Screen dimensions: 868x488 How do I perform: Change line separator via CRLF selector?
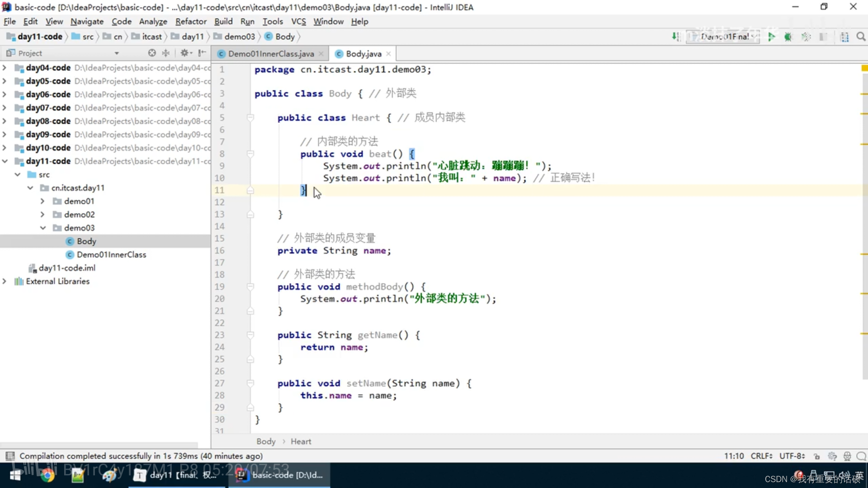pos(762,456)
